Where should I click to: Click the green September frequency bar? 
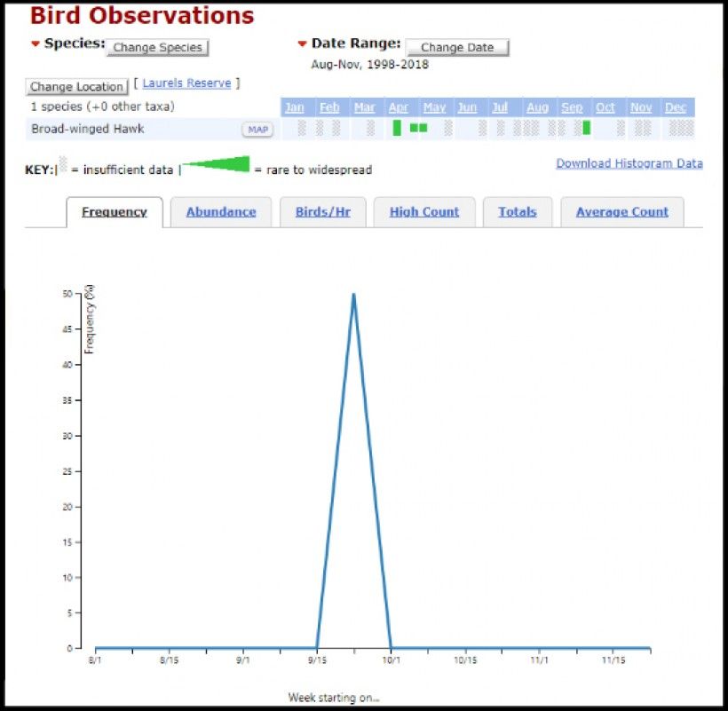point(586,128)
